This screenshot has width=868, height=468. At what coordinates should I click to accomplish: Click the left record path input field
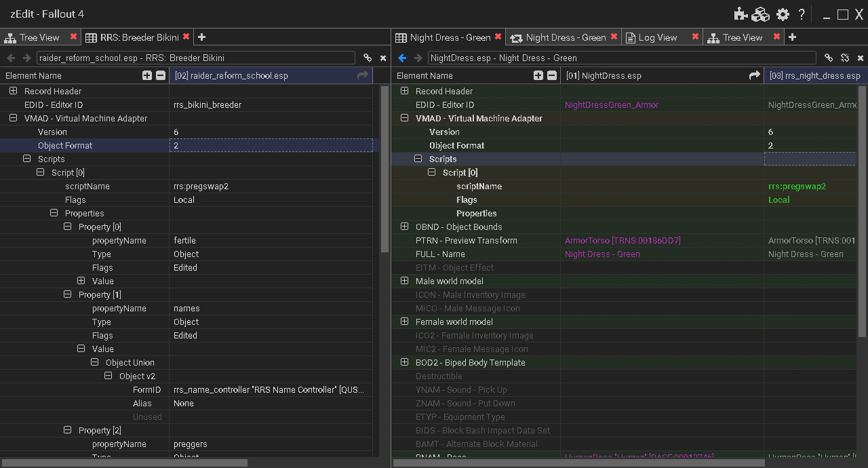196,58
